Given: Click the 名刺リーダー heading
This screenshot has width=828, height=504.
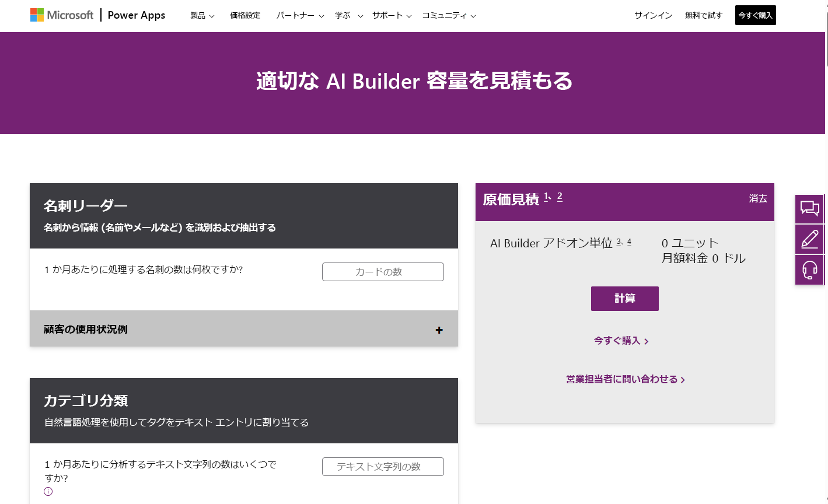Looking at the screenshot, I should pyautogui.click(x=86, y=206).
